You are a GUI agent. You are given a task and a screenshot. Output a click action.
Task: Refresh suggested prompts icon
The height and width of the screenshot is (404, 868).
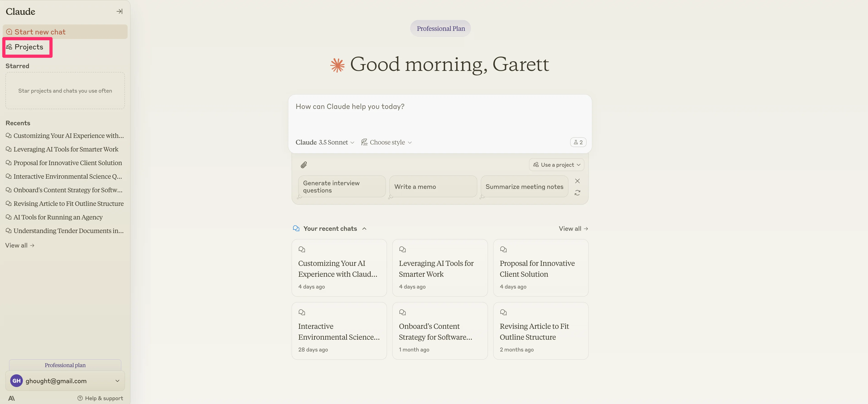(577, 193)
